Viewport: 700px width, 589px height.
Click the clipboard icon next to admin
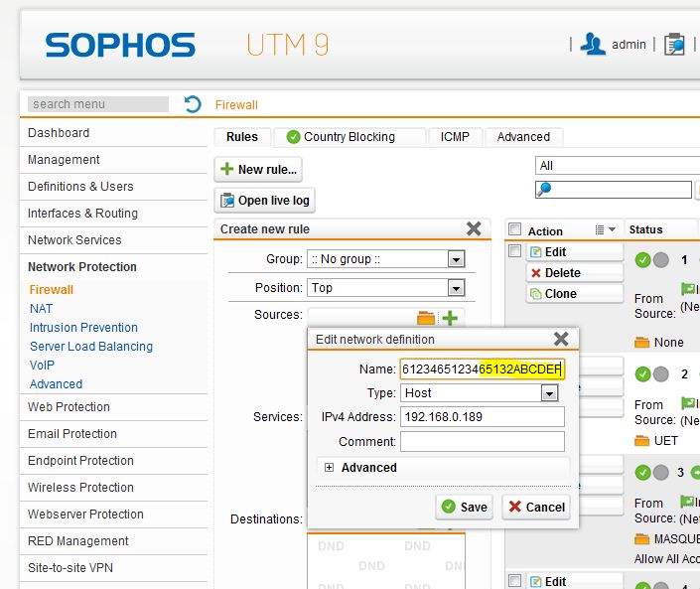click(x=674, y=45)
